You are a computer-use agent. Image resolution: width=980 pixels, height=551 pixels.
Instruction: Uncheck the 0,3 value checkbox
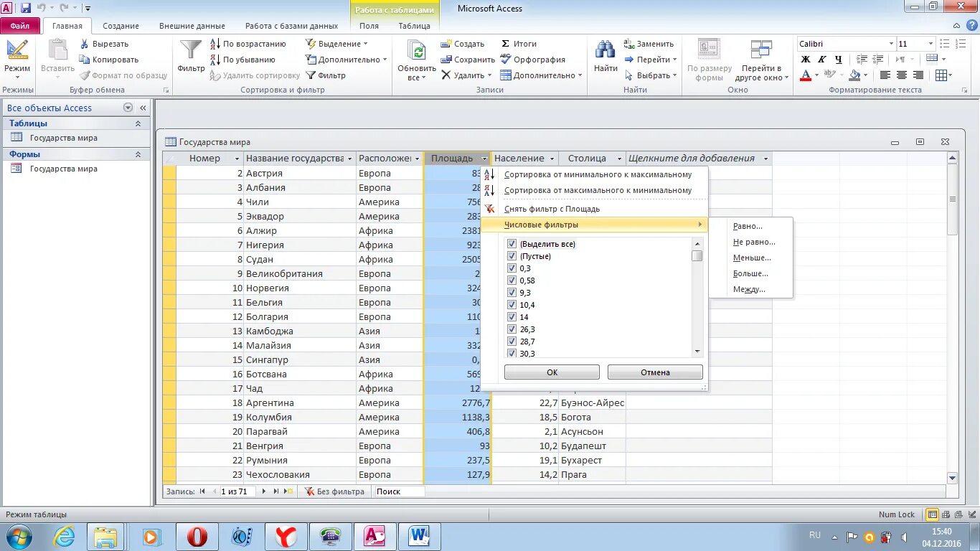512,268
